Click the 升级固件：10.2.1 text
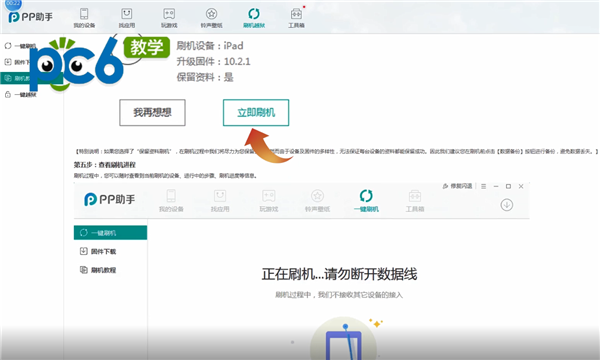The image size is (600, 360). click(213, 62)
